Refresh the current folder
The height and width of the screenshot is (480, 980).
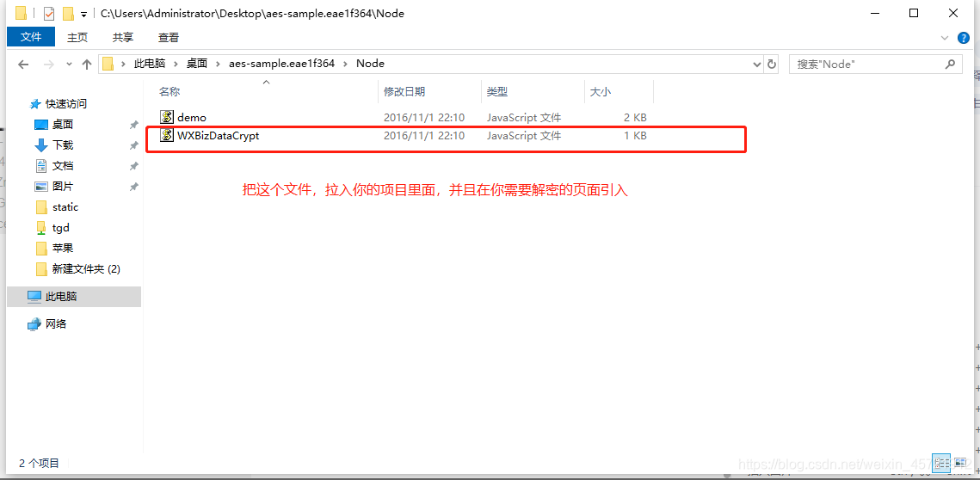point(771,64)
